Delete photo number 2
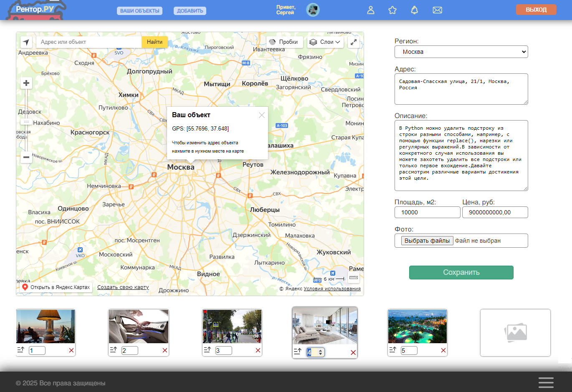The image size is (572, 392). coord(165,350)
